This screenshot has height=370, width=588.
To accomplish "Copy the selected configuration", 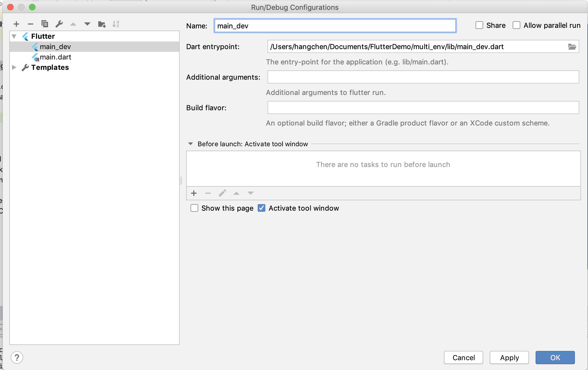I will point(45,24).
